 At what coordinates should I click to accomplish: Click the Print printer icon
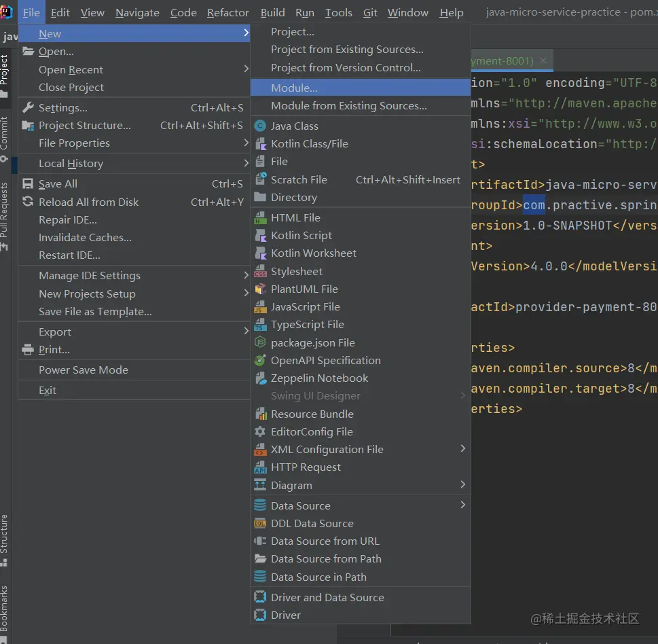tap(28, 349)
